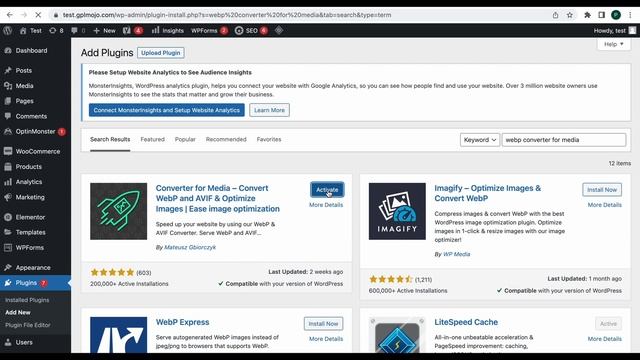The image size is (640, 360).
Task: Bookmark this page with the star
Action: (569, 15)
